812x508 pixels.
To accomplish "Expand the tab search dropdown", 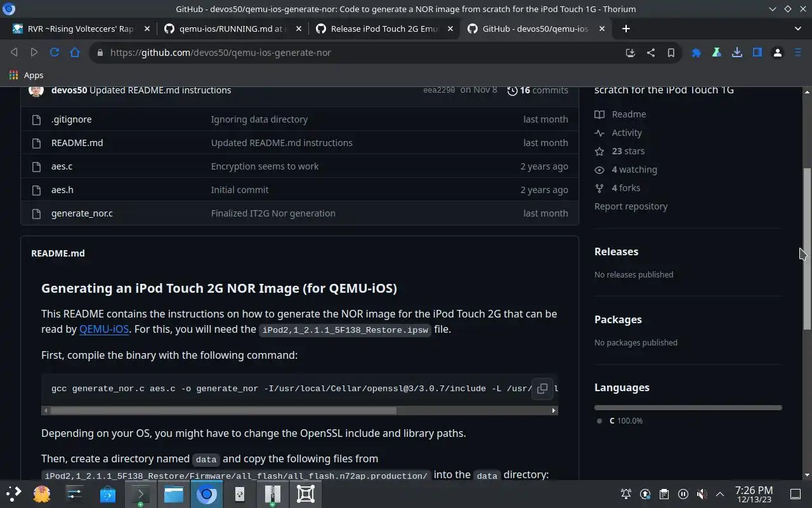I will click(797, 29).
